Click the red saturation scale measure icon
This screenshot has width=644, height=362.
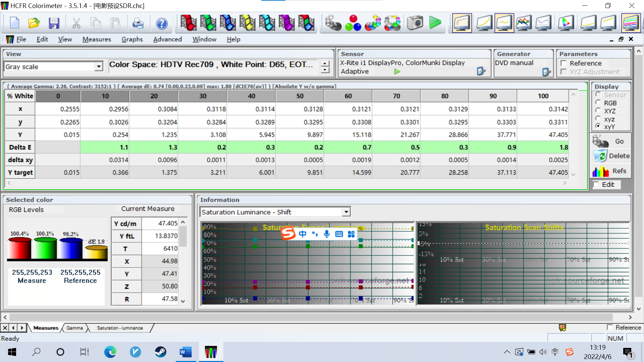(x=189, y=23)
